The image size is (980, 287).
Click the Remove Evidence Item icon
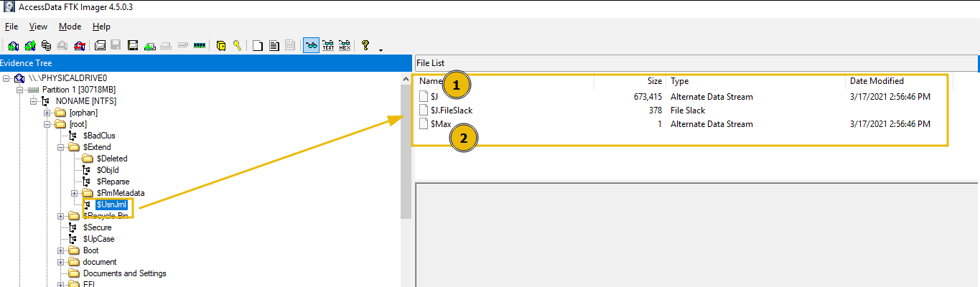click(62, 45)
